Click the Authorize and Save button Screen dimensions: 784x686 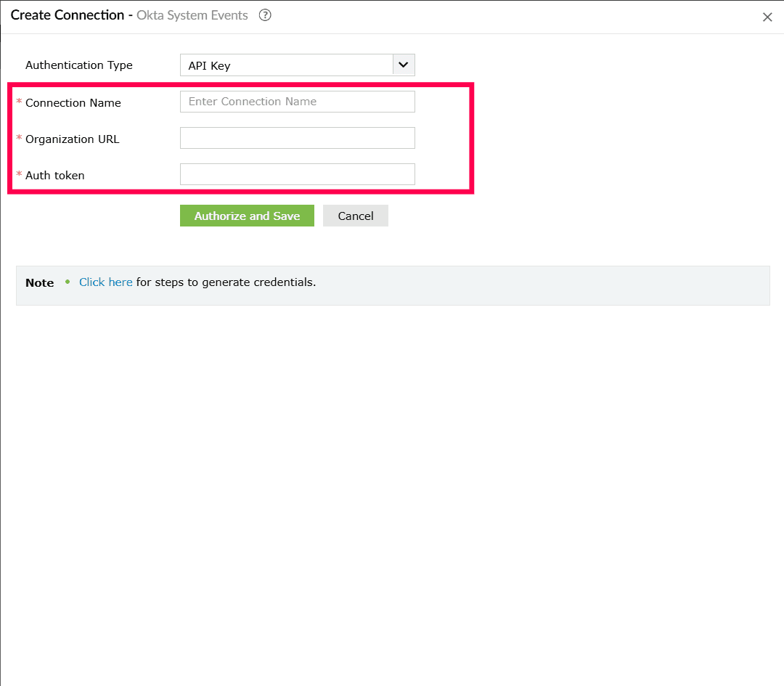tap(247, 216)
